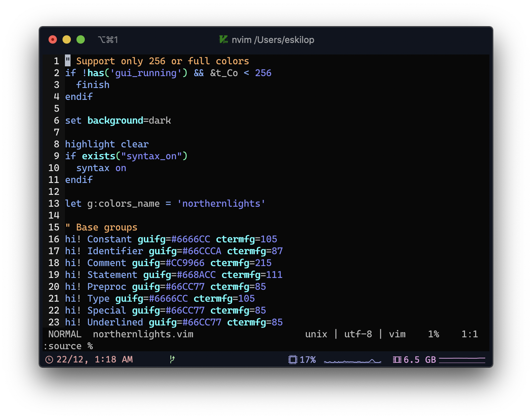
Task: Click '&t_Co' on line 2
Action: click(x=224, y=73)
